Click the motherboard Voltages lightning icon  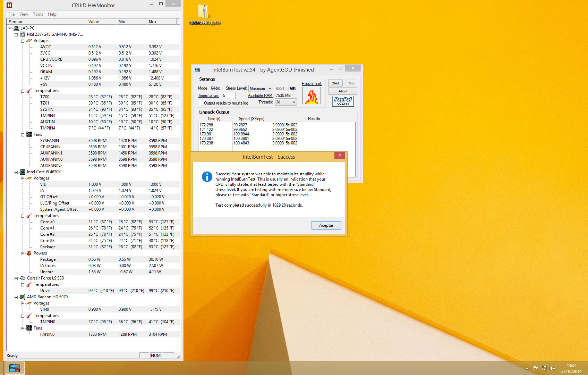click(29, 41)
